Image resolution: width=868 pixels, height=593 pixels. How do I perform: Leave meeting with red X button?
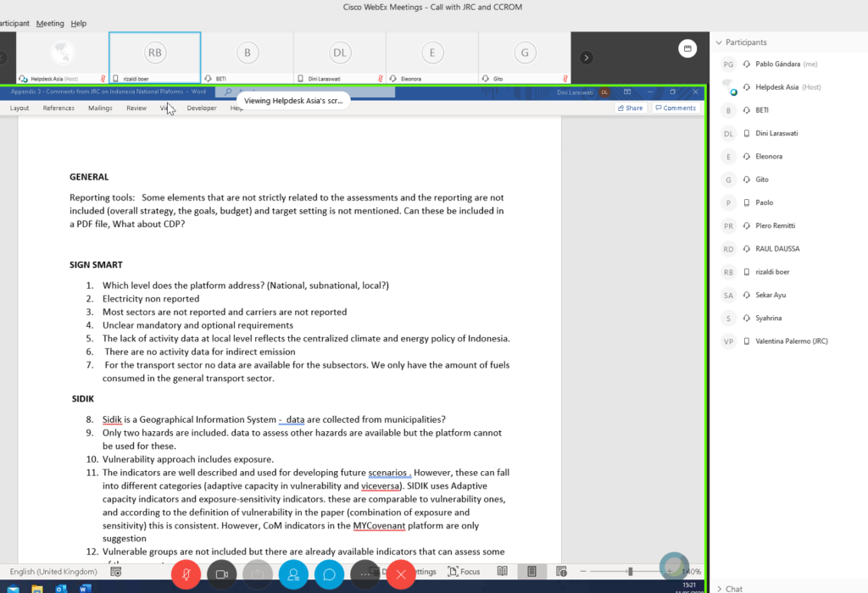click(401, 574)
